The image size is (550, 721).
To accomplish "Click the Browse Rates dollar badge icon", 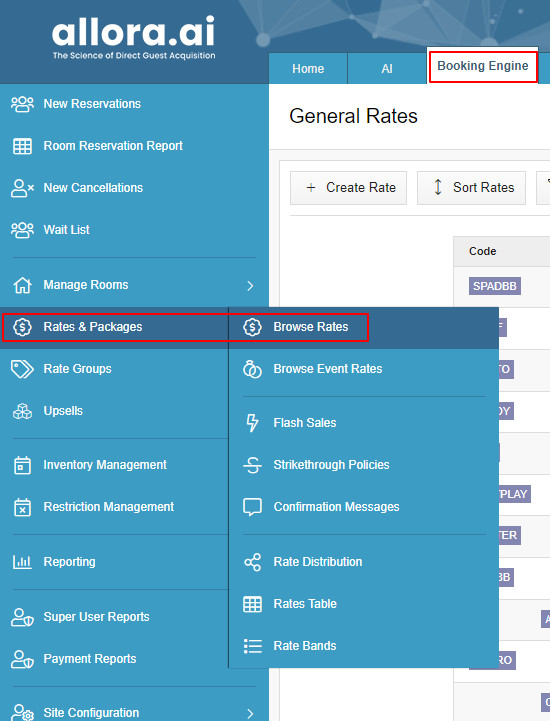I will pyautogui.click(x=252, y=327).
